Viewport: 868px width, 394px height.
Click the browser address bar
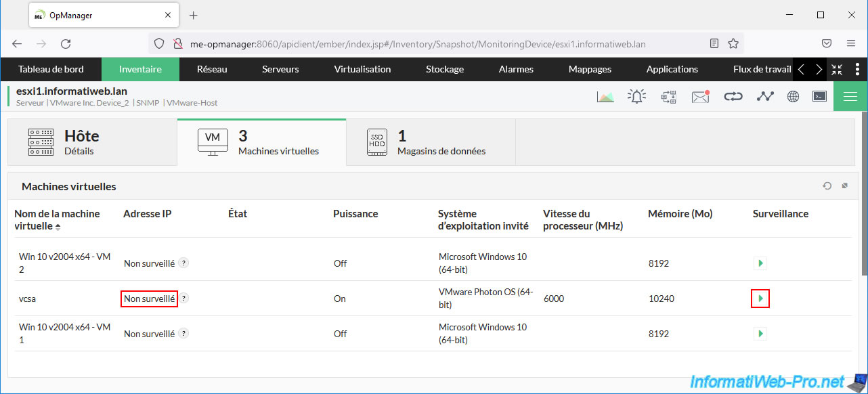(447, 43)
